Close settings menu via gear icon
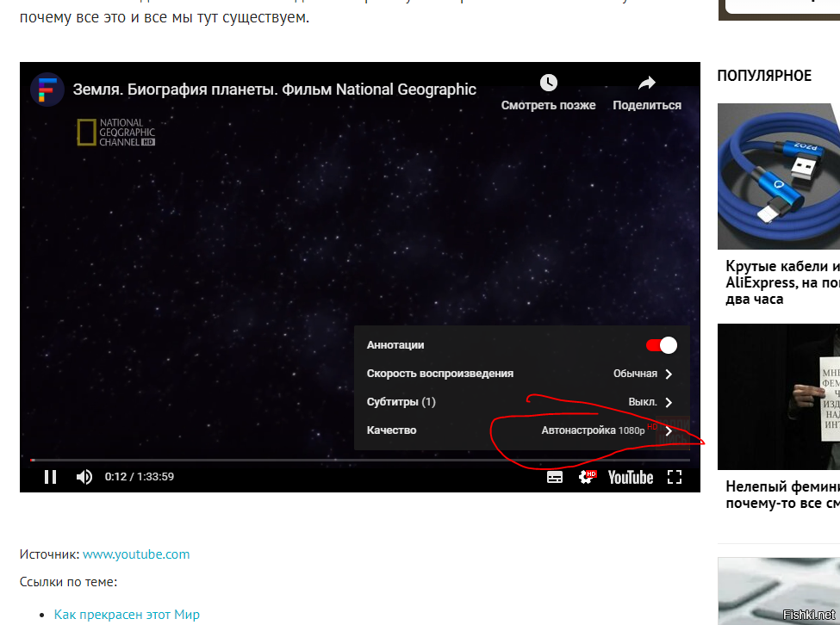 click(x=588, y=477)
